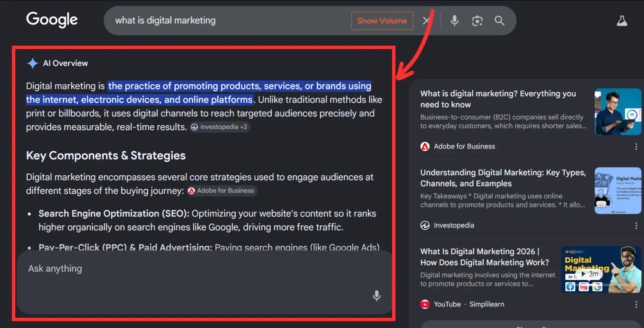This screenshot has width=644, height=328.
Task: Tap the microphone in the Ask anything box
Action: 377,295
